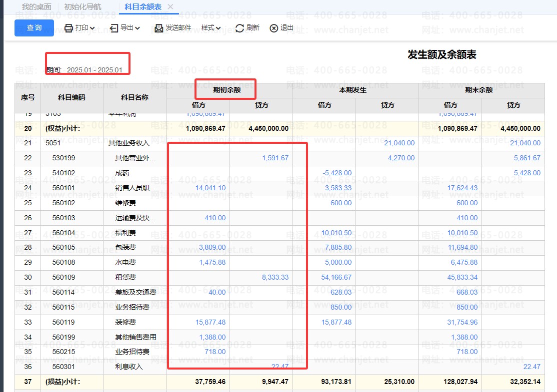557x392 pixels.
Task: Click the 31,754.96 ending balance amount
Action: pos(463,322)
